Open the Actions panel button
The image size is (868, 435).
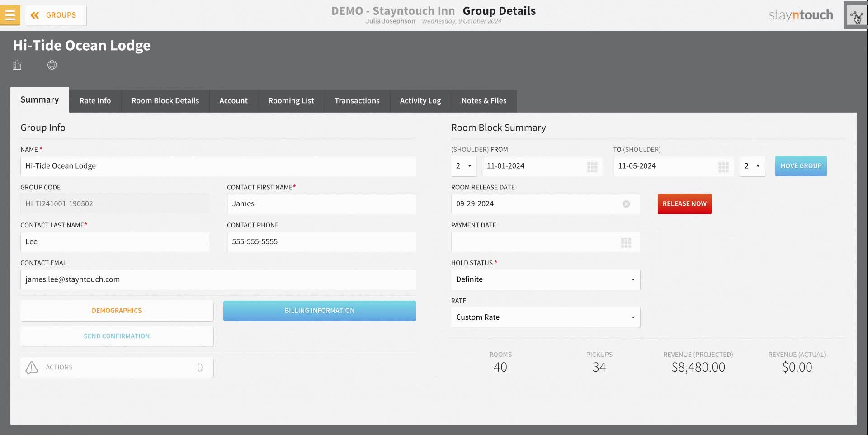pyautogui.click(x=117, y=368)
